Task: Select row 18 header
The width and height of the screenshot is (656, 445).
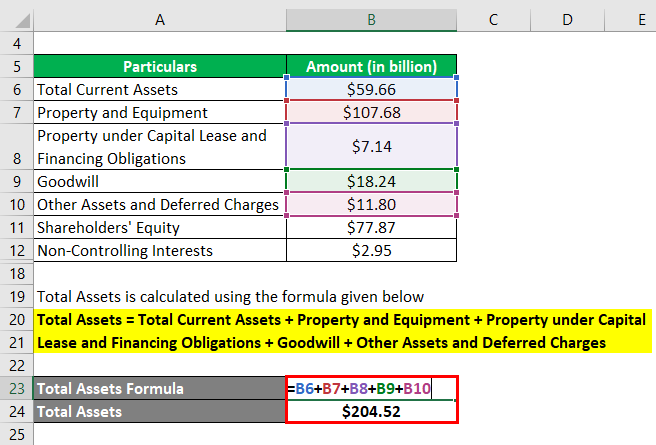Action: (17, 274)
